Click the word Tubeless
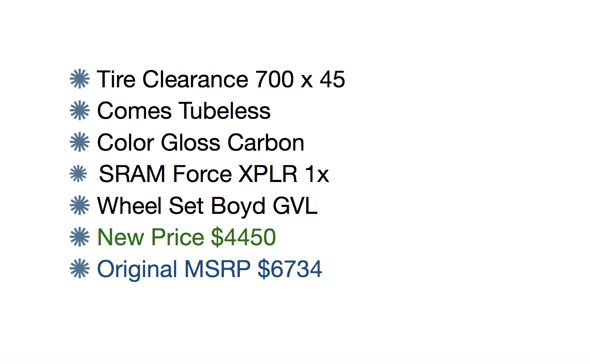This screenshot has height=364, width=590. (225, 111)
